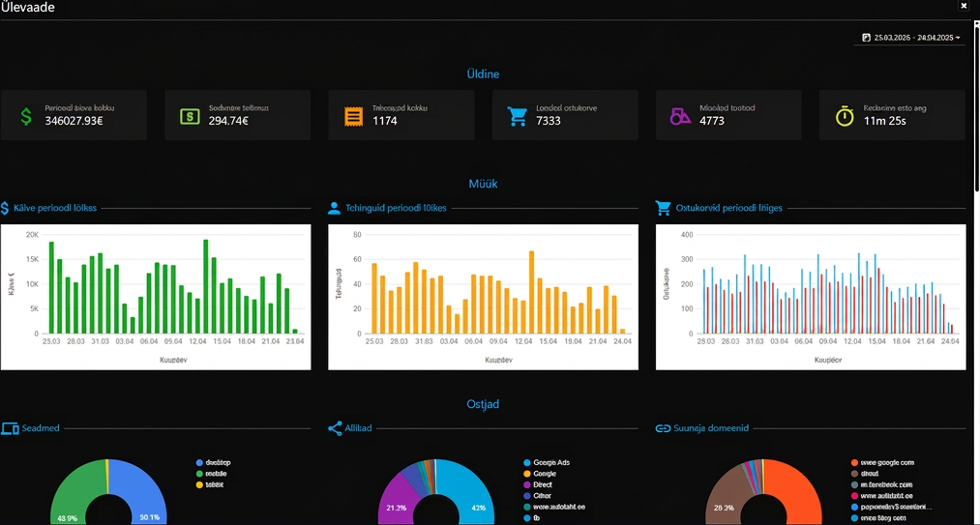Click the calendar icon in date range
This screenshot has width=980, height=525.
coord(866,38)
